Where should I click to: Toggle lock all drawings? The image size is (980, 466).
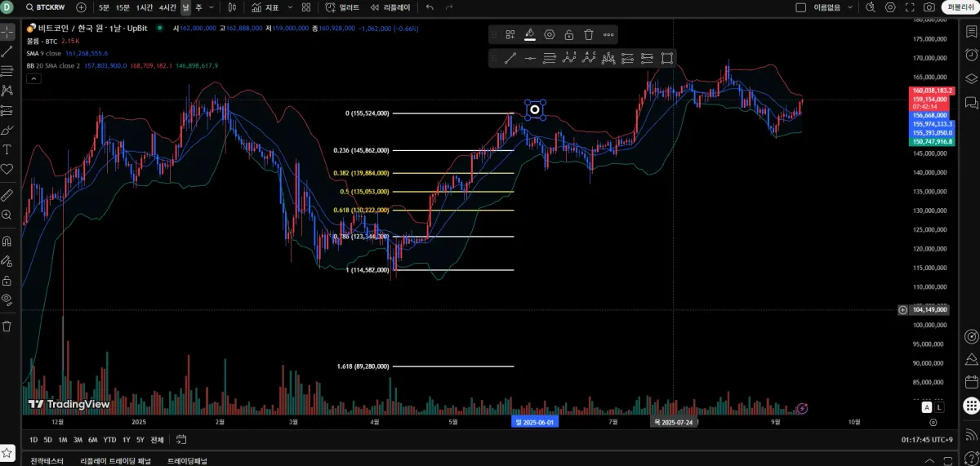[x=7, y=281]
